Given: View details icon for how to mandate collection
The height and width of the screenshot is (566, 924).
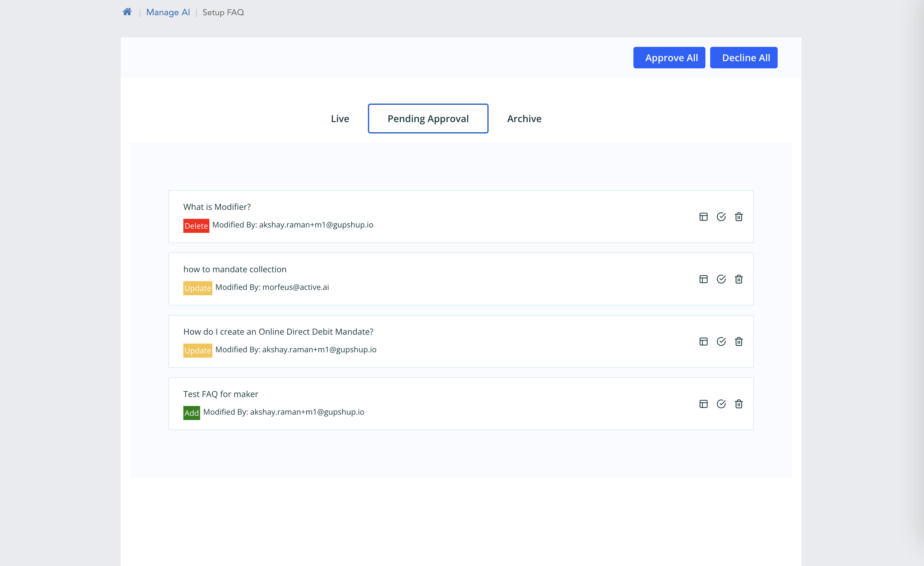Looking at the screenshot, I should (x=704, y=279).
